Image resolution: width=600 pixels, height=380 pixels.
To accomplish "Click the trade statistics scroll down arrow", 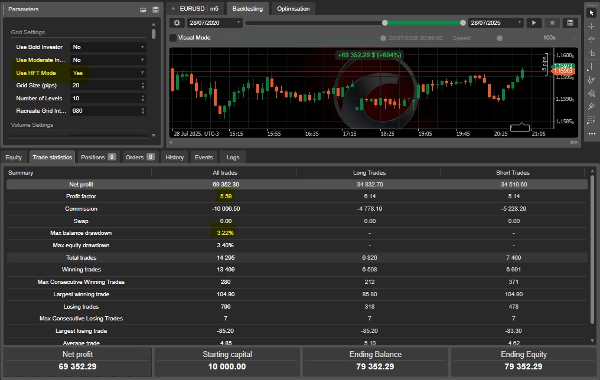I will (x=592, y=340).
